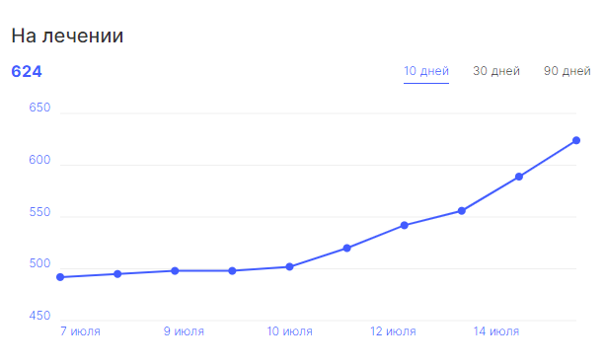This screenshot has height=364, width=605.
Task: Select the data point above 10 июля
Action: 290,266
